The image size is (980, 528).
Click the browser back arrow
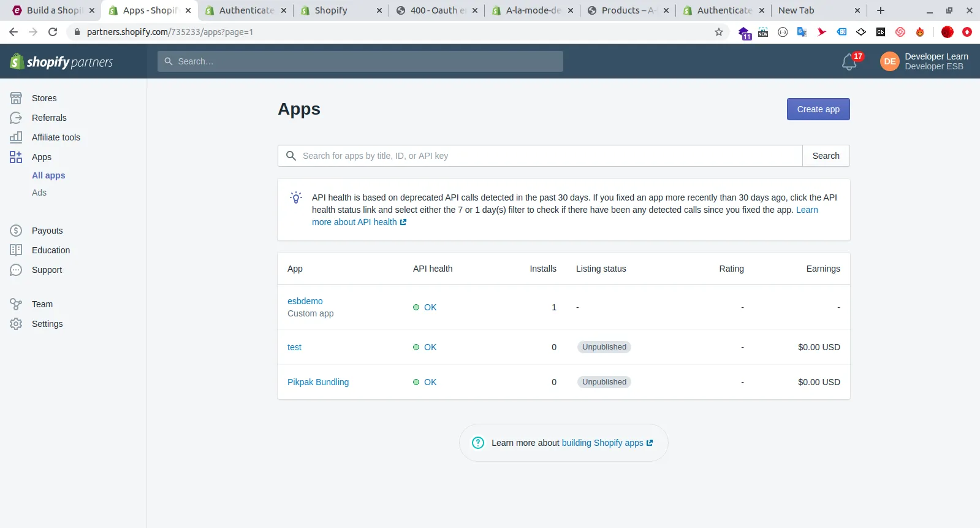(13, 32)
